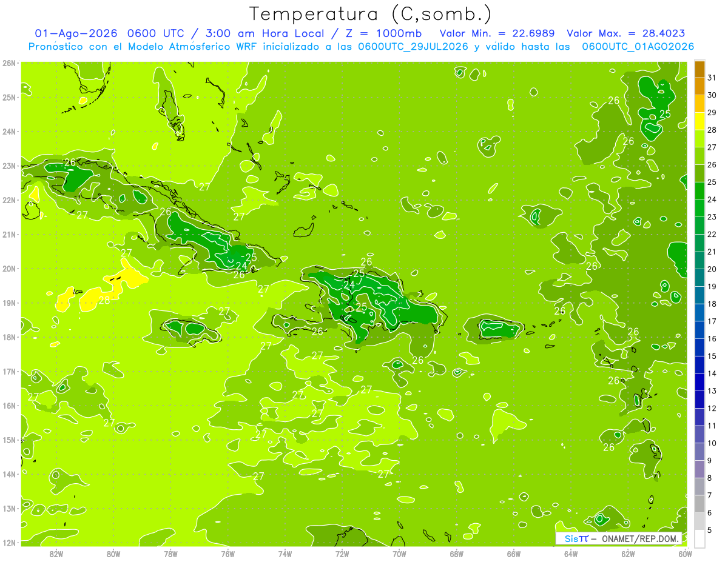
Task: Click the '62W' longitude axis label
Action: [628, 554]
